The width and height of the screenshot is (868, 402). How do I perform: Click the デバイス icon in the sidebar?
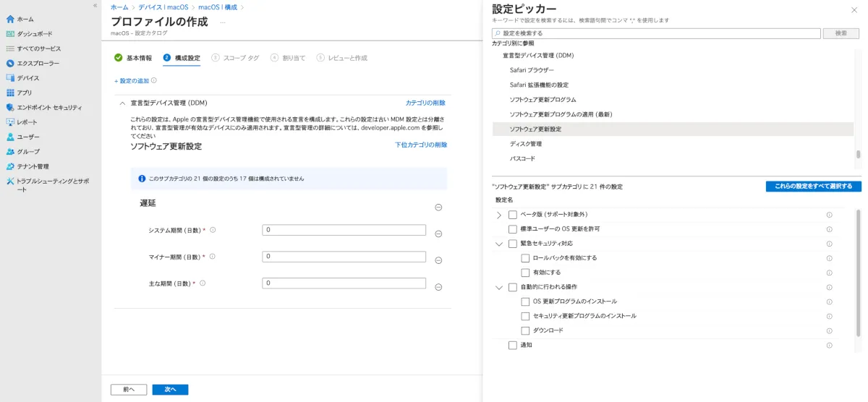pos(10,78)
